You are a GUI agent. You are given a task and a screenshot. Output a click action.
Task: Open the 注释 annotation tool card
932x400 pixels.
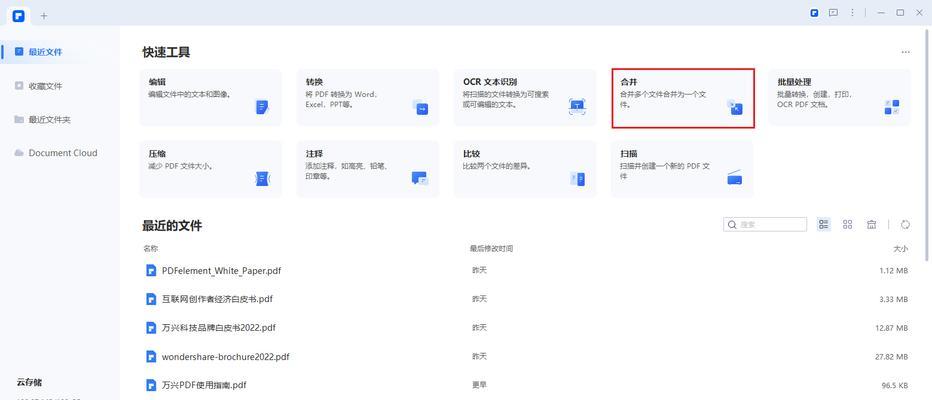368,169
